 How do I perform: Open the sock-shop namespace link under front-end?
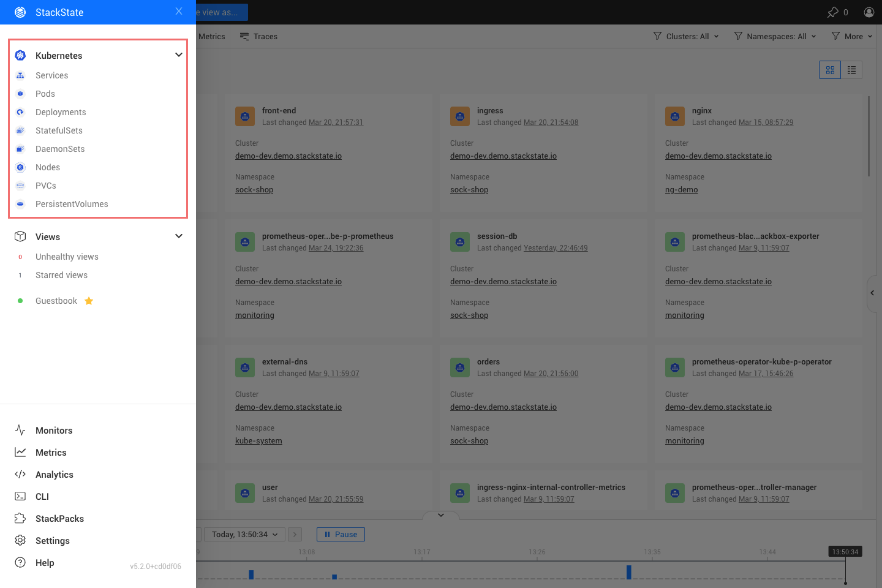tap(254, 190)
